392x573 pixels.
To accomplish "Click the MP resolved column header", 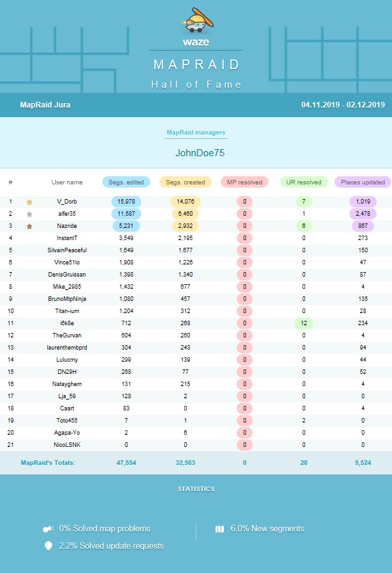I will pyautogui.click(x=244, y=182).
